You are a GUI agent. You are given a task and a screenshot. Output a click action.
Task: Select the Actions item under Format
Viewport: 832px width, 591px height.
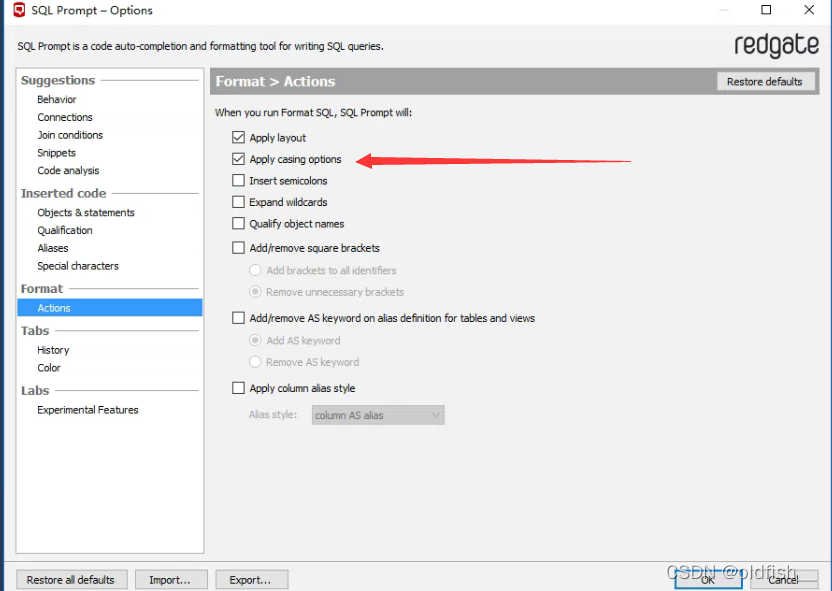[x=109, y=308]
